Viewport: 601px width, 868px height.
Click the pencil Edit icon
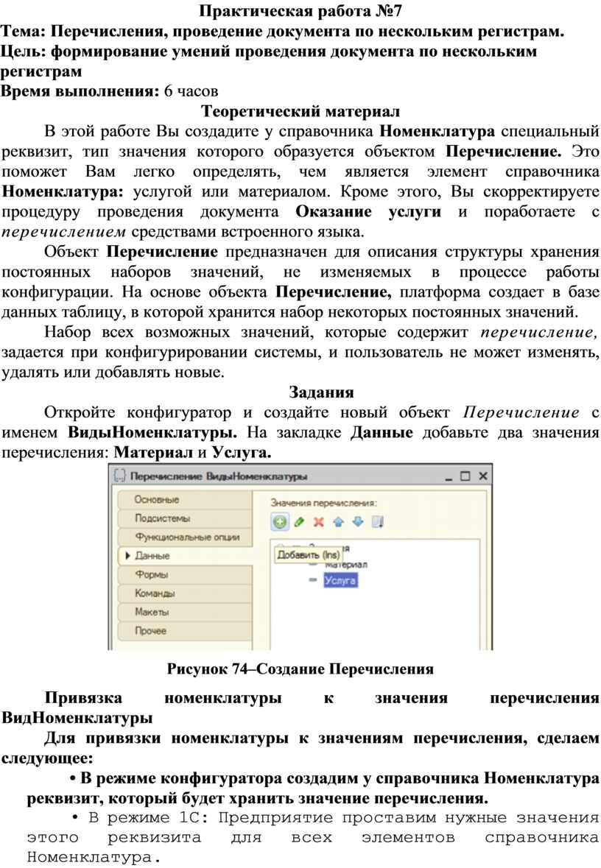click(x=300, y=521)
